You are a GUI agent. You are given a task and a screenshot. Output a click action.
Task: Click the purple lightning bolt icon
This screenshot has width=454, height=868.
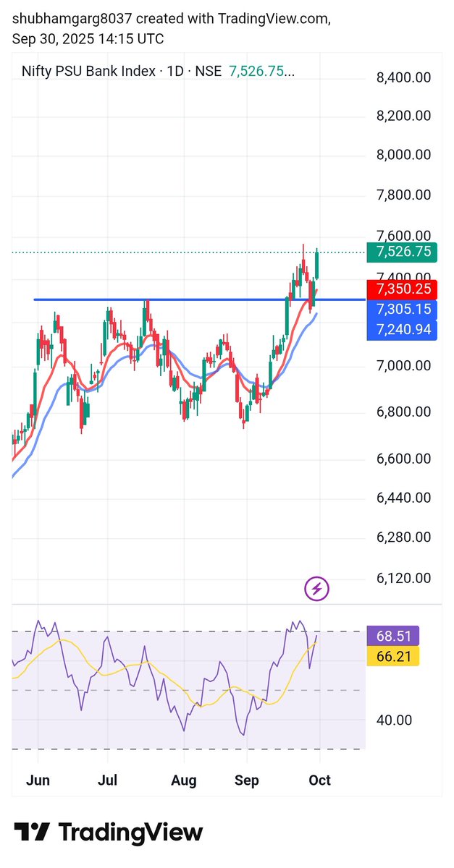point(317,589)
